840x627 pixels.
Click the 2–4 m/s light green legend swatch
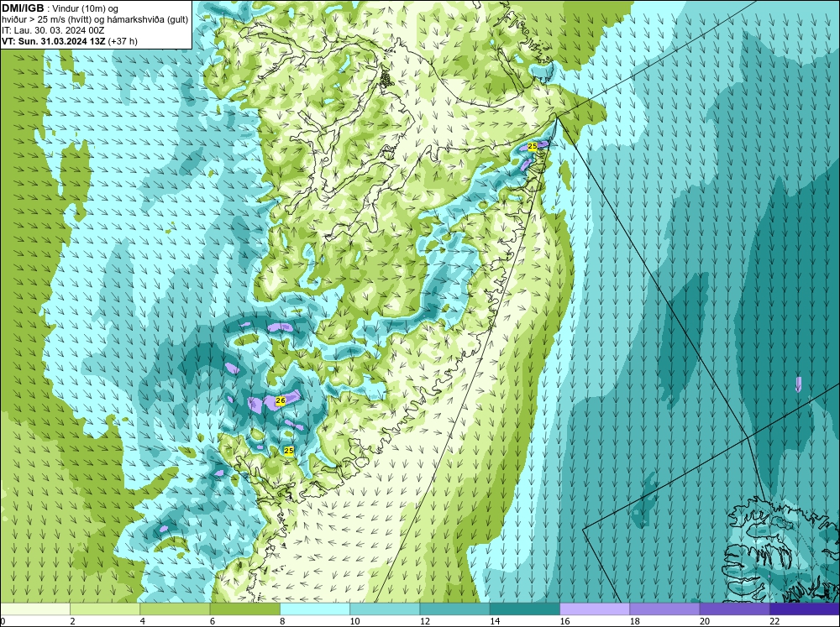(x=105, y=609)
